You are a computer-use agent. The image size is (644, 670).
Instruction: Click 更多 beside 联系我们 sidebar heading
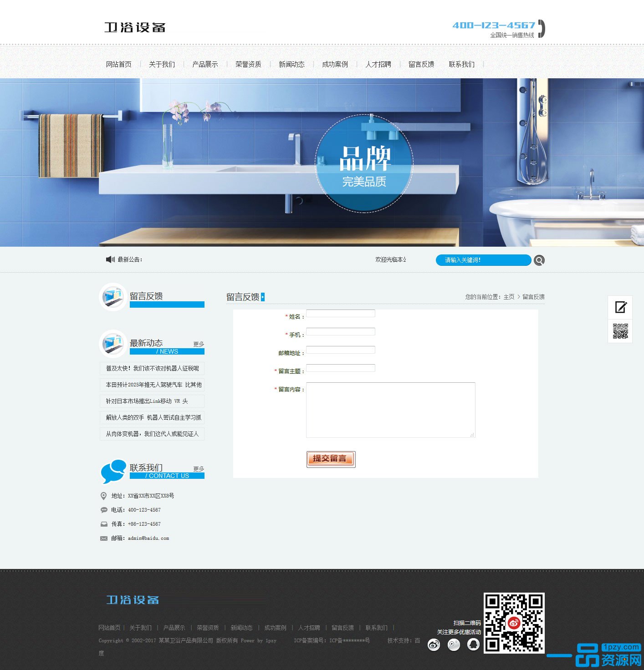(199, 469)
